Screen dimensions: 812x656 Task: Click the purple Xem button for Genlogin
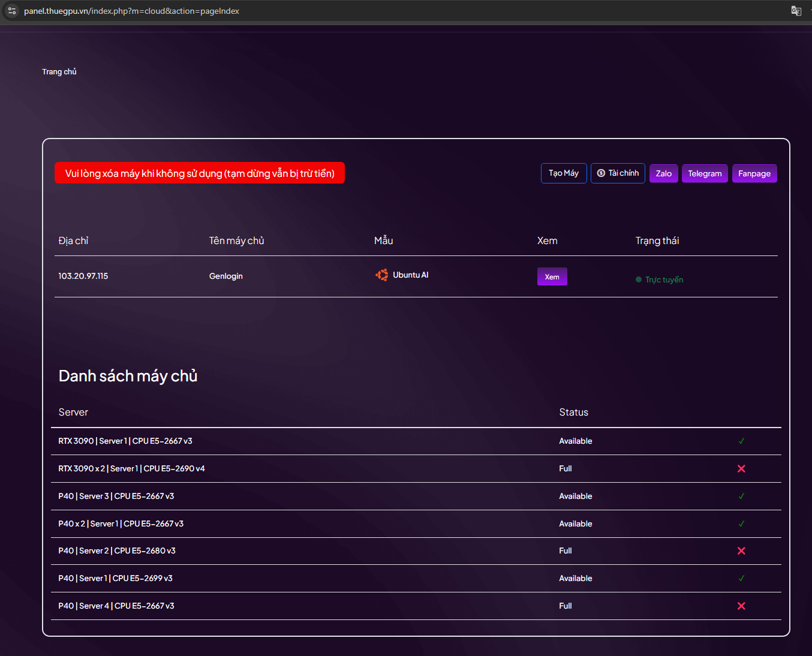[552, 276]
